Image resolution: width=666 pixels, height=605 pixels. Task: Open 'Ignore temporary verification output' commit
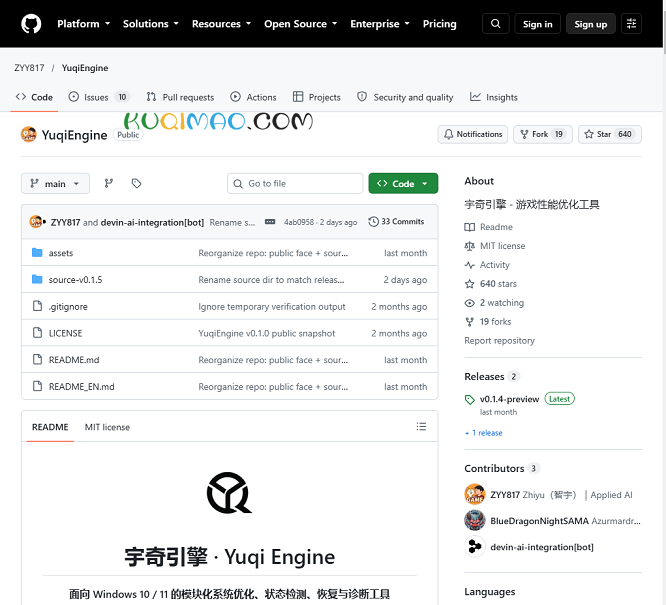[272, 307]
